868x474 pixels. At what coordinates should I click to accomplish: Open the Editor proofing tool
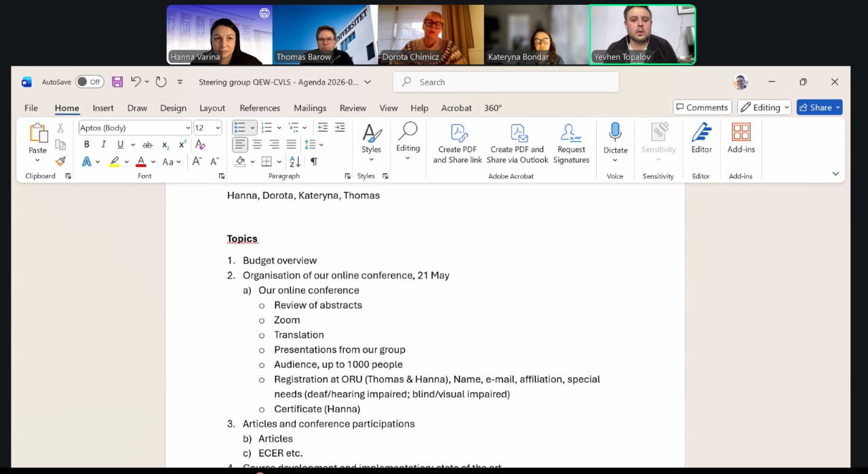coord(701,138)
